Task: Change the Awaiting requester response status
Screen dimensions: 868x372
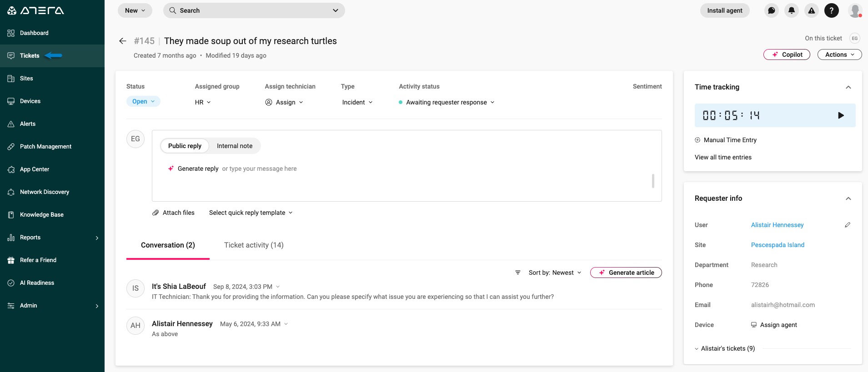Action: tap(447, 102)
